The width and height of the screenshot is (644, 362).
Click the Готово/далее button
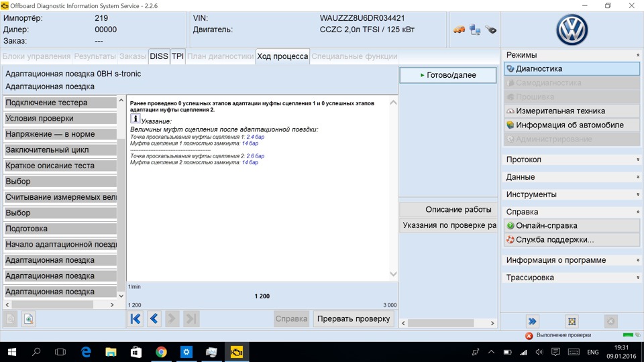[448, 75]
